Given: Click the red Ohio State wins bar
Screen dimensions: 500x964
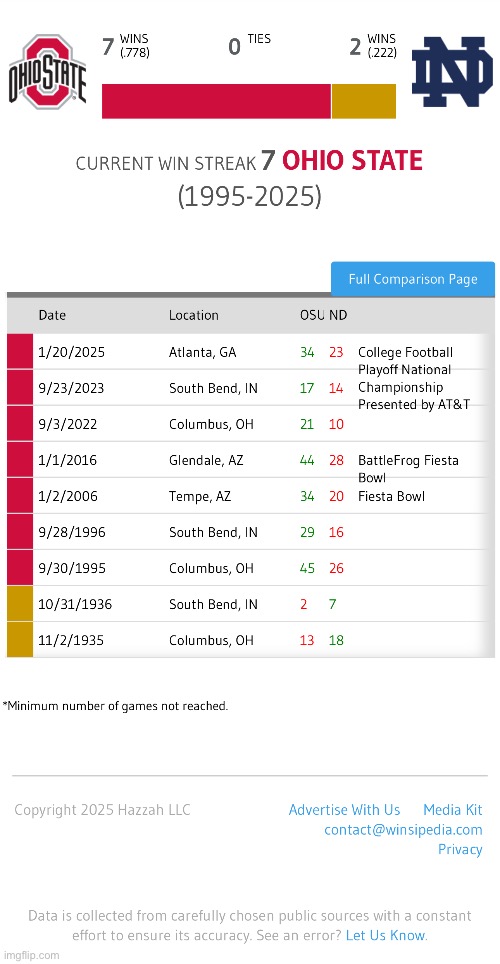Looking at the screenshot, I should [216, 101].
